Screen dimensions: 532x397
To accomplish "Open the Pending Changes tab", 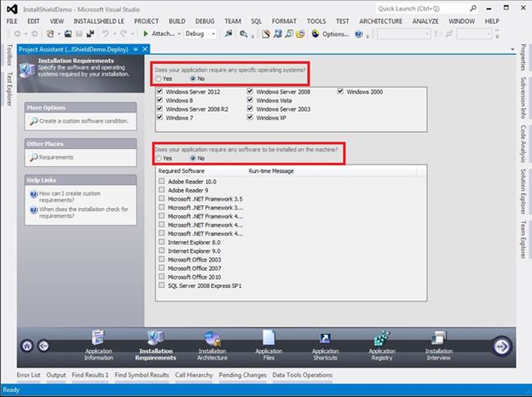I will (242, 375).
